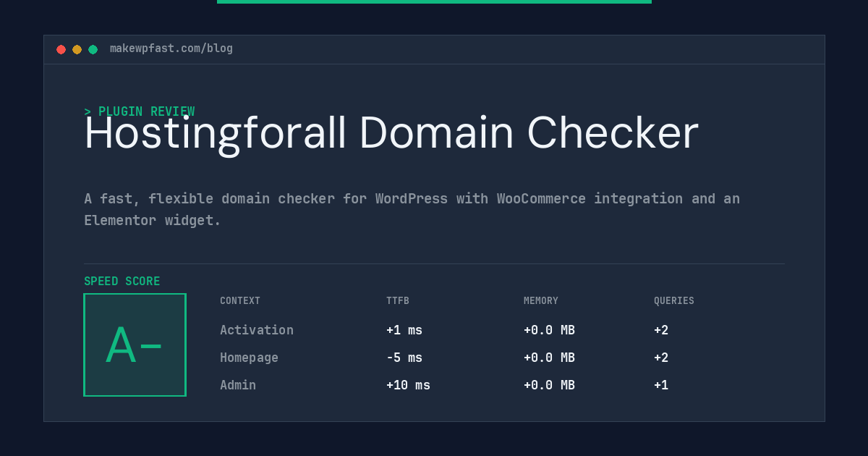The width and height of the screenshot is (868, 456).
Task: Click the green maximize dot
Action: tap(93, 49)
